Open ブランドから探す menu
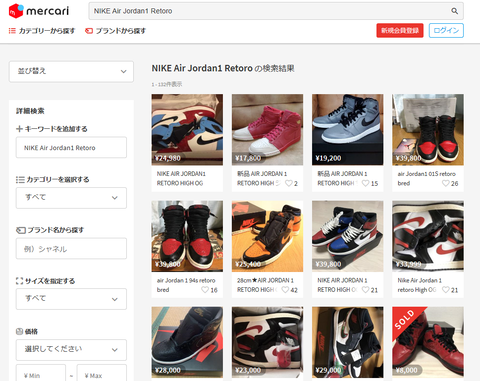 pos(116,31)
